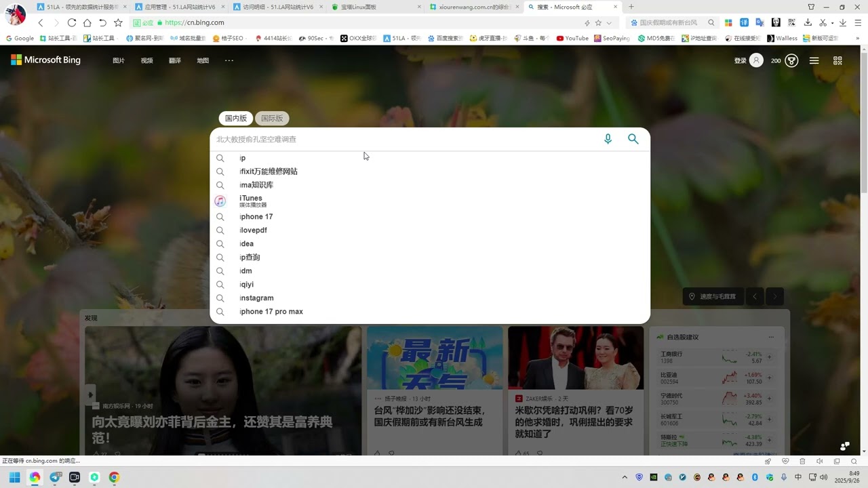The height and width of the screenshot is (488, 868).
Task: Bookmark page with the star beside home
Action: [118, 22]
